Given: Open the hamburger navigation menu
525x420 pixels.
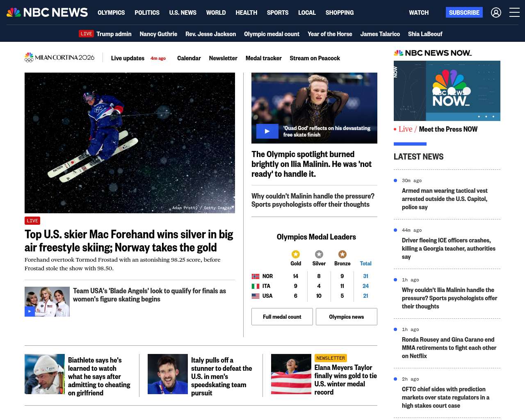Looking at the screenshot, I should [514, 13].
